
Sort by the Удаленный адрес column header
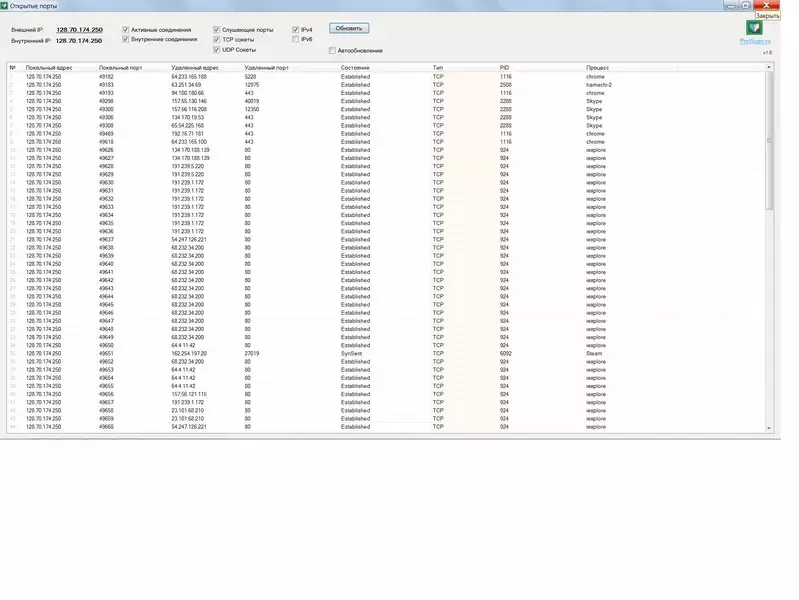pyautogui.click(x=195, y=67)
